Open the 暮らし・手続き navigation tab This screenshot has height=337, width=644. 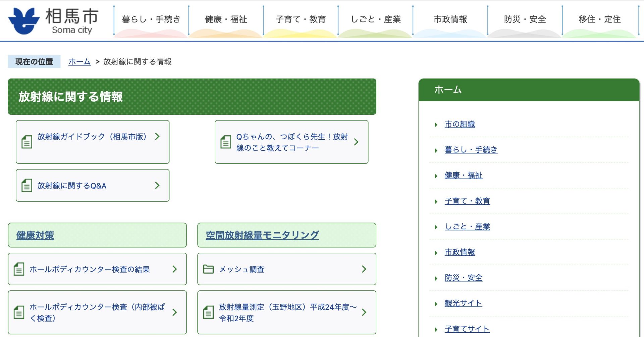(x=151, y=19)
